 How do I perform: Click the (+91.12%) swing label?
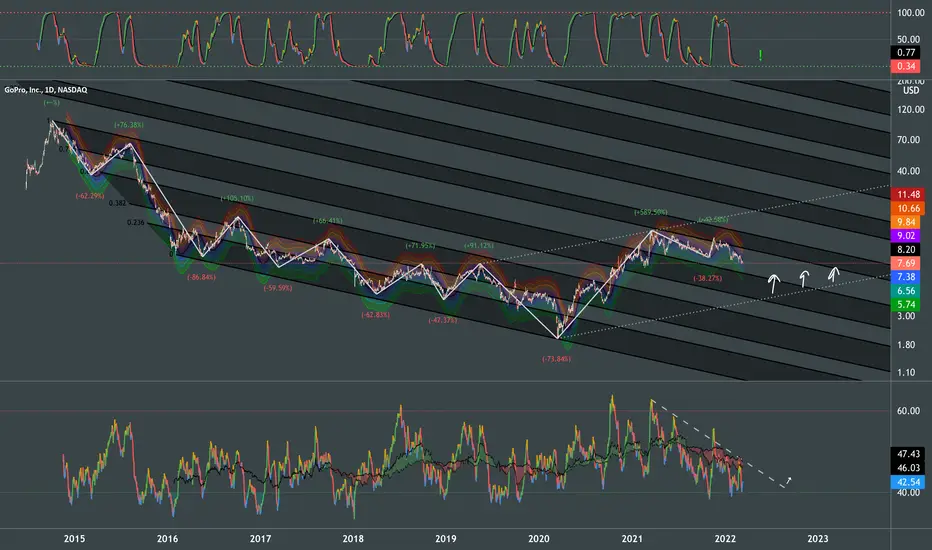tap(479, 246)
